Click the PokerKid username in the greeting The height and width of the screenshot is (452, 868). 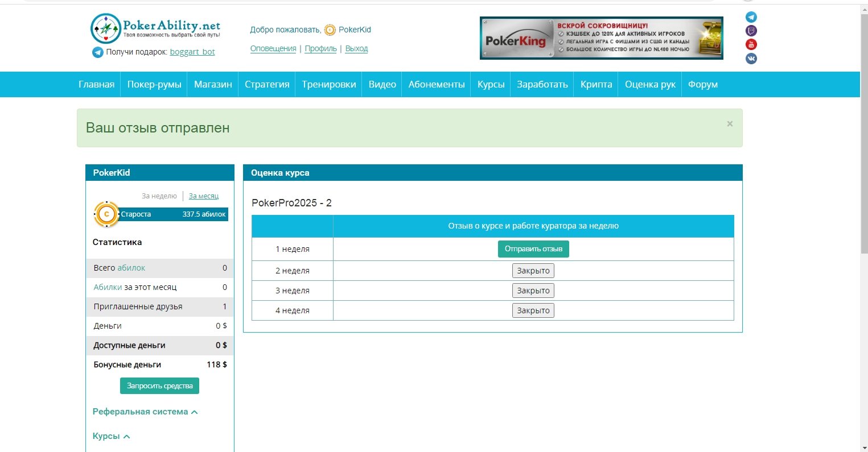pos(355,30)
